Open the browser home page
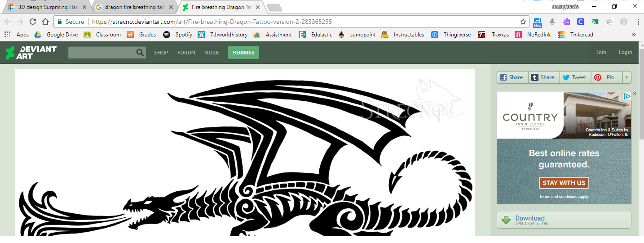The width and height of the screenshot is (644, 243). click(x=45, y=22)
